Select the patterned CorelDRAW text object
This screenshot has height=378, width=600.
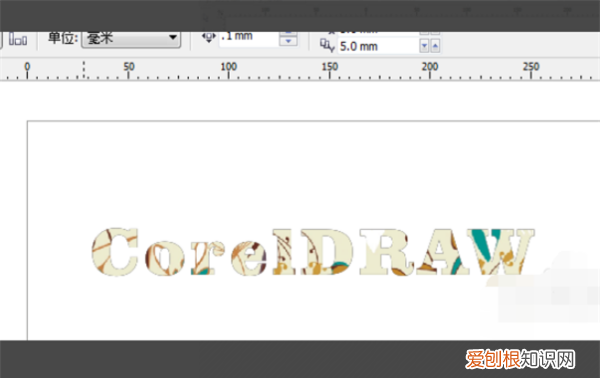point(313,252)
